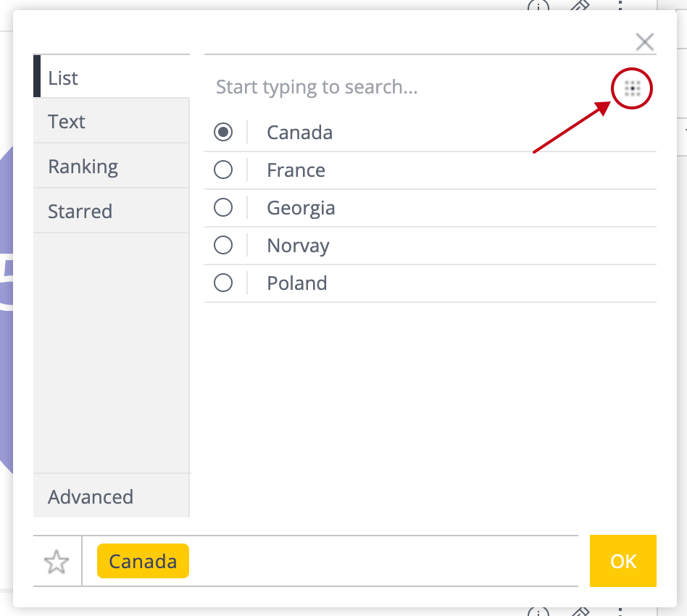The image size is (687, 616).
Task: Click the info icon below the dialog
Action: coord(538,611)
